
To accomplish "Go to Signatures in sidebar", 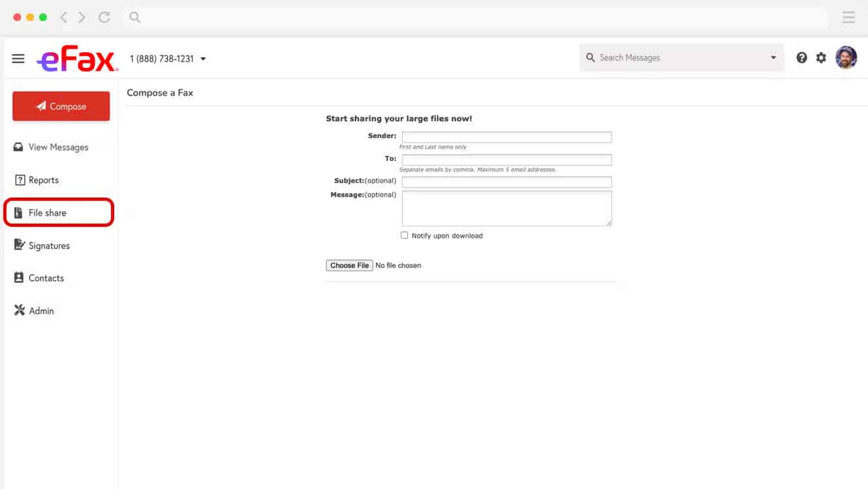I will coord(49,246).
